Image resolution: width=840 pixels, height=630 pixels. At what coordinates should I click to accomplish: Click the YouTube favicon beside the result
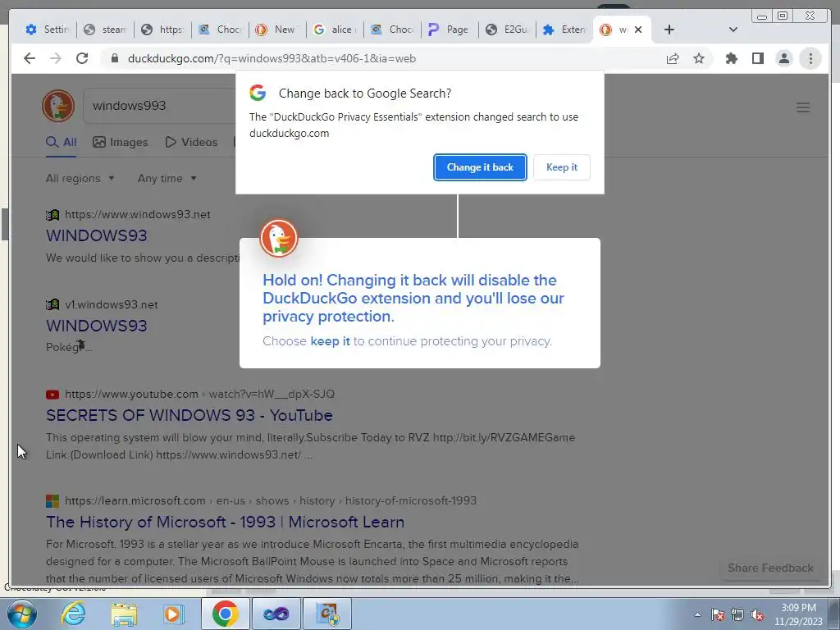[x=52, y=395]
